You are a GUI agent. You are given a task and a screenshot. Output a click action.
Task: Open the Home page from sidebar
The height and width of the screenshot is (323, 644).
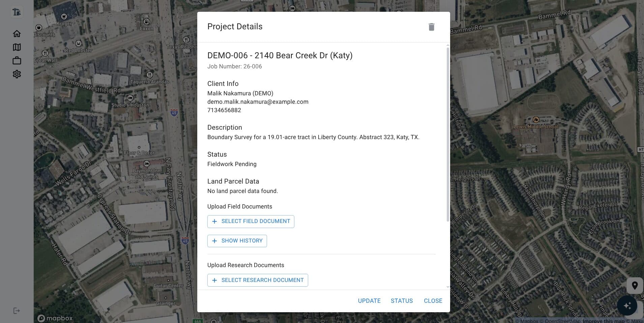(17, 34)
